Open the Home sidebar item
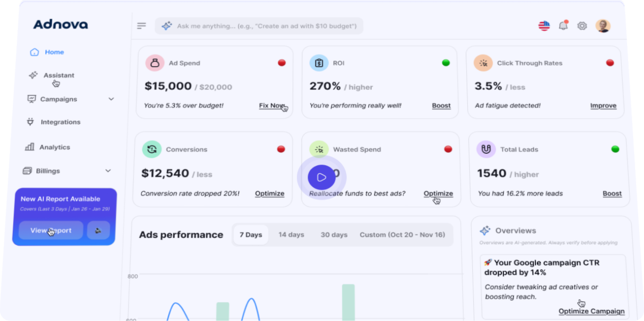 click(47, 52)
